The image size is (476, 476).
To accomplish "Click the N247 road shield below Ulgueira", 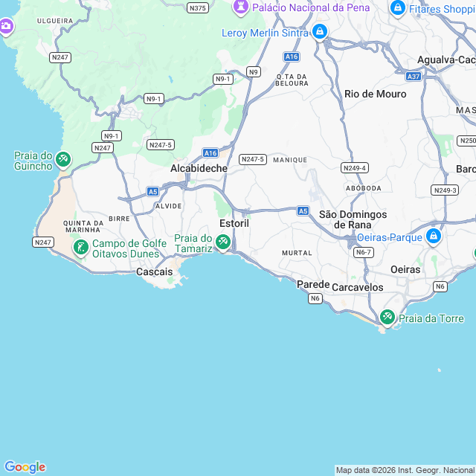I will [60, 57].
